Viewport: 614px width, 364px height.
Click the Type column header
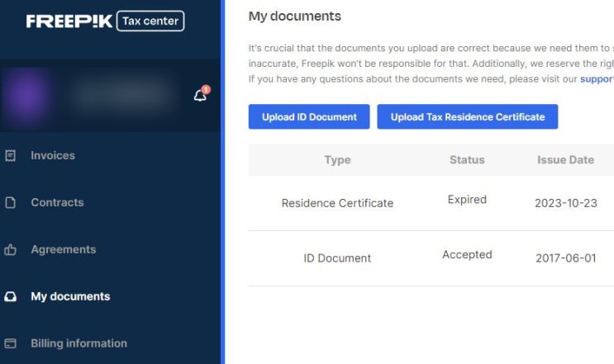[337, 160]
